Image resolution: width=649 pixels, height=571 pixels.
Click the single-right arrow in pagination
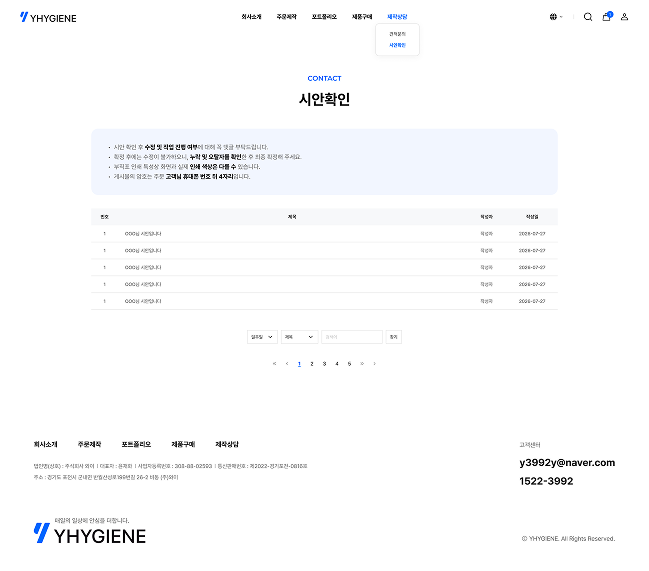coord(375,364)
